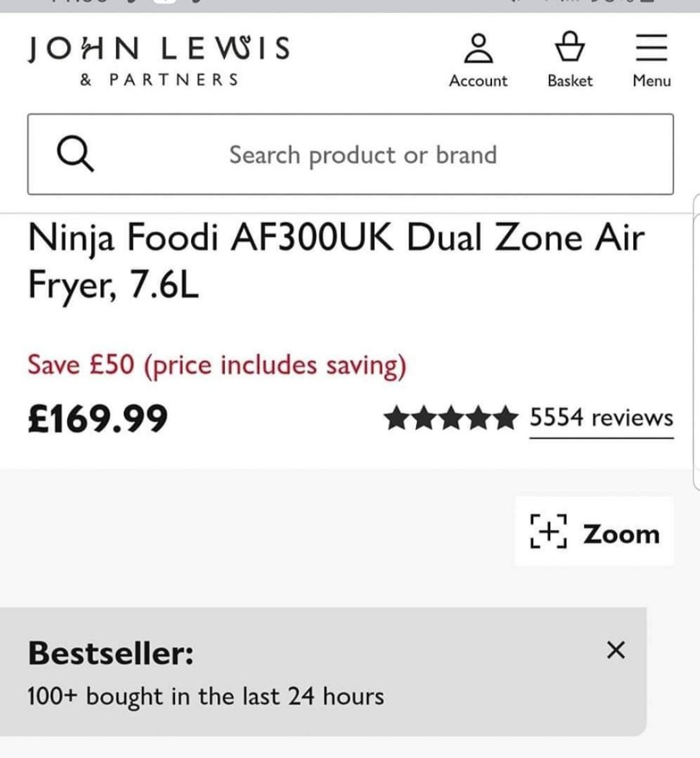Click the Account person icon
Image resolution: width=700 pixels, height=758 pixels.
tap(478, 49)
